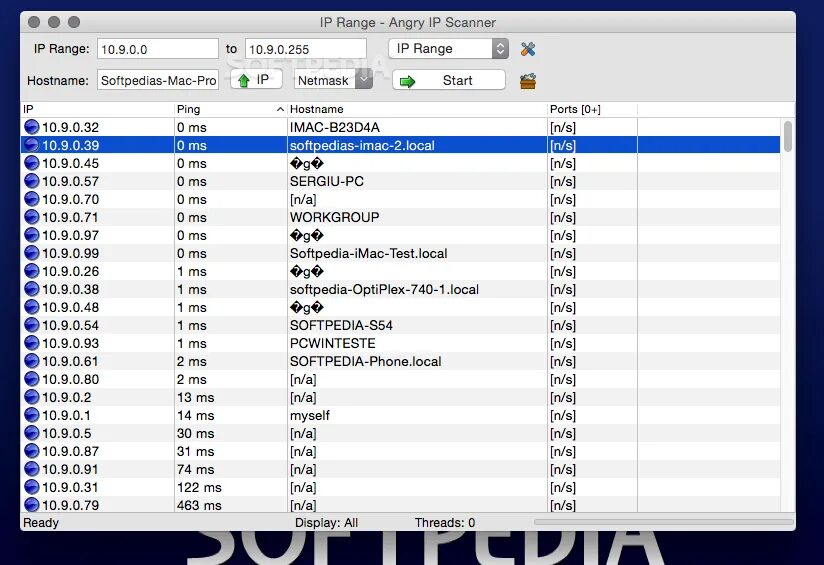Edit the starting IP field 10.9.0.0

158,49
